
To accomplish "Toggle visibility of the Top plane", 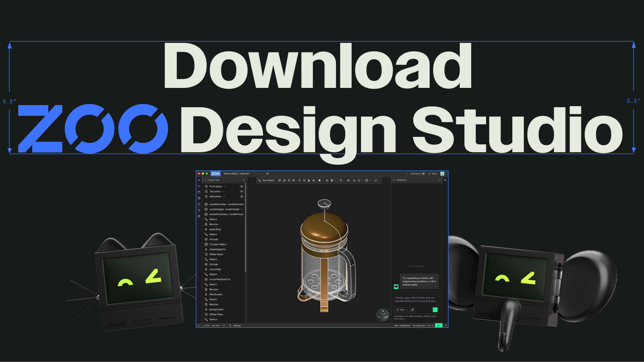I will click(x=241, y=192).
